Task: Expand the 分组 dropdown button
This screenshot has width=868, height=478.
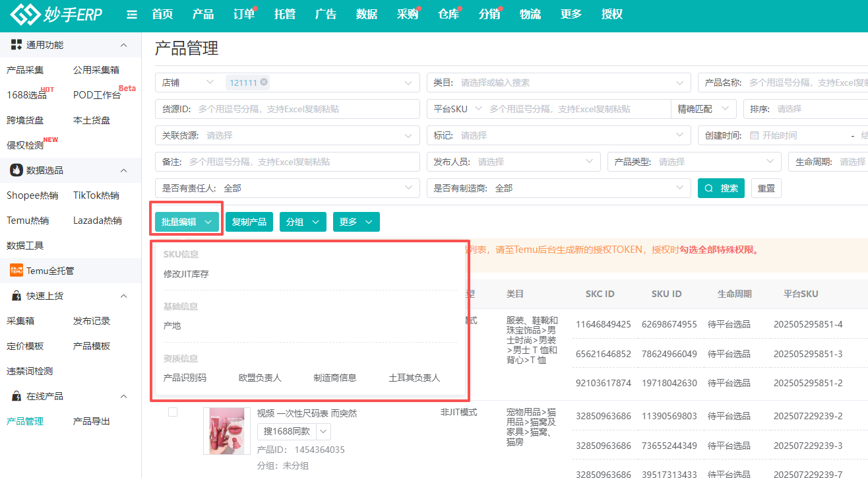Action: tap(303, 222)
